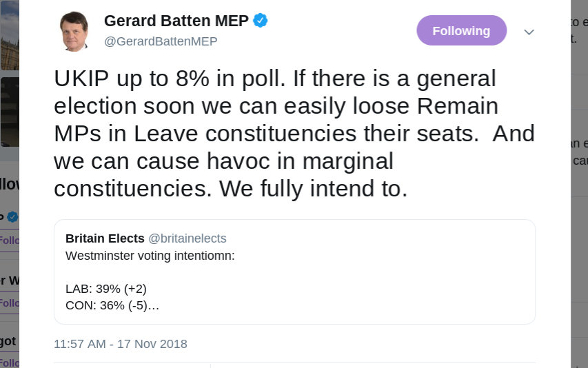
Task: Open the tweet options chevron menu
Action: point(529,32)
